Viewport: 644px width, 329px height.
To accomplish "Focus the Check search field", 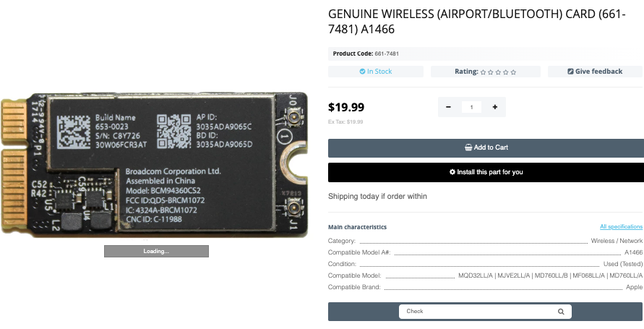I will click(x=477, y=312).
